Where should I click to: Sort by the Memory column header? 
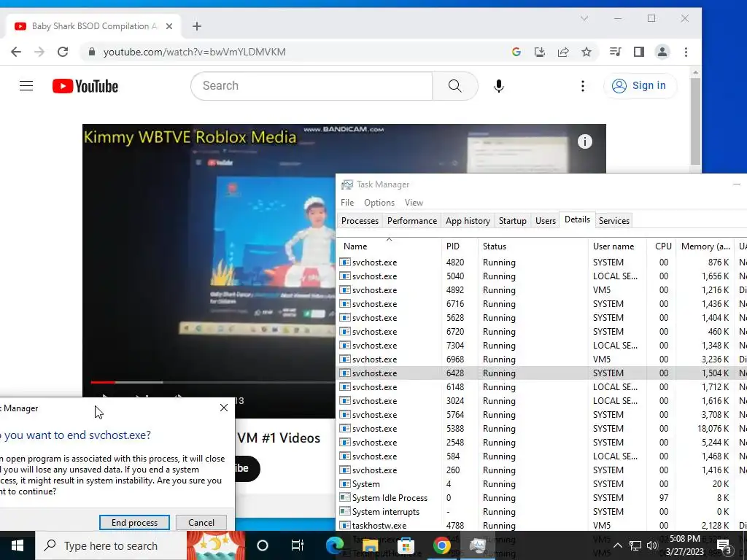(x=705, y=246)
